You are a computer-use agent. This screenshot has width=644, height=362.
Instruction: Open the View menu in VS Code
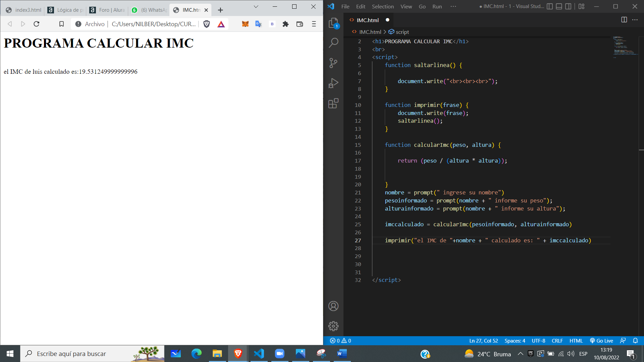(406, 6)
